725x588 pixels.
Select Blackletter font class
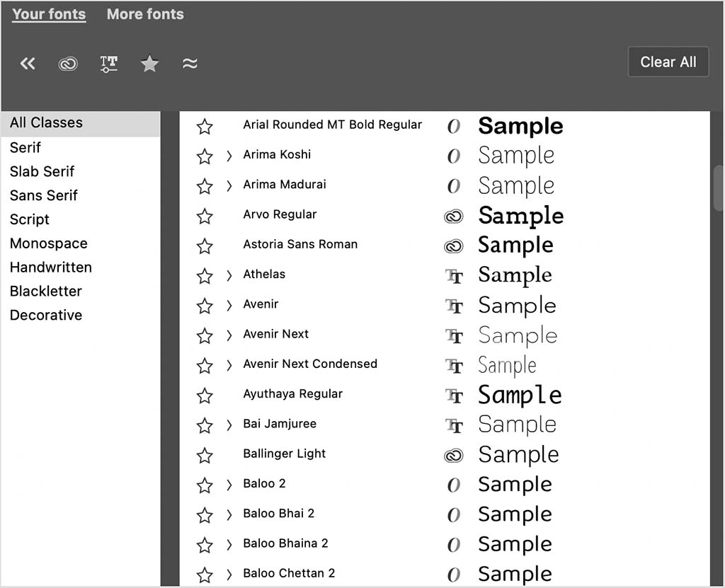[46, 292]
